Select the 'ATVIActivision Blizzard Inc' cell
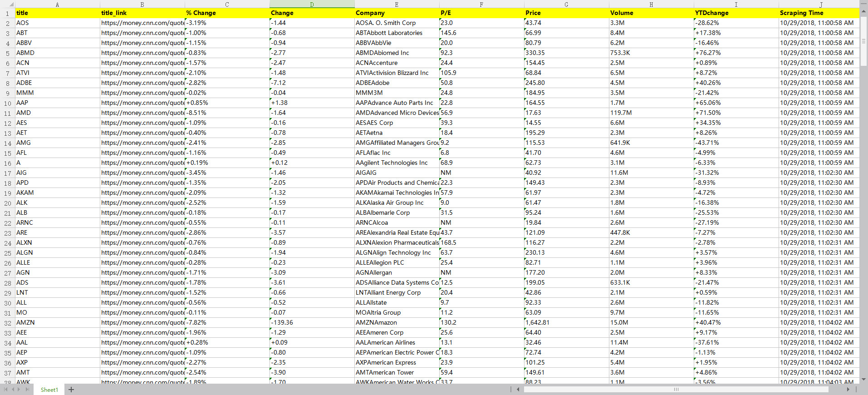Image resolution: width=868 pixels, height=395 pixels. 397,73
